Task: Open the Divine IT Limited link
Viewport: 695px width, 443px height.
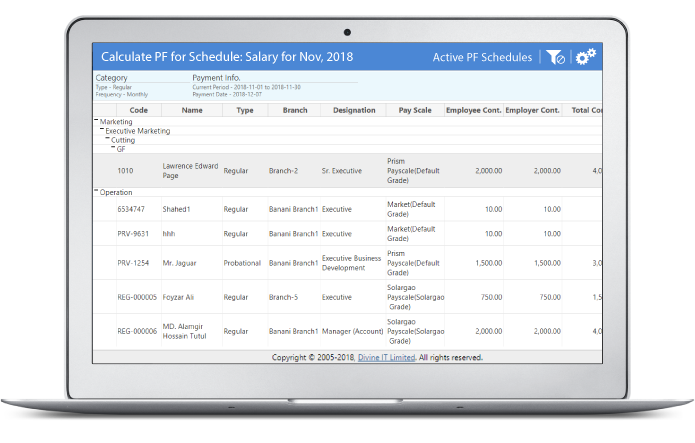Action: point(387,357)
